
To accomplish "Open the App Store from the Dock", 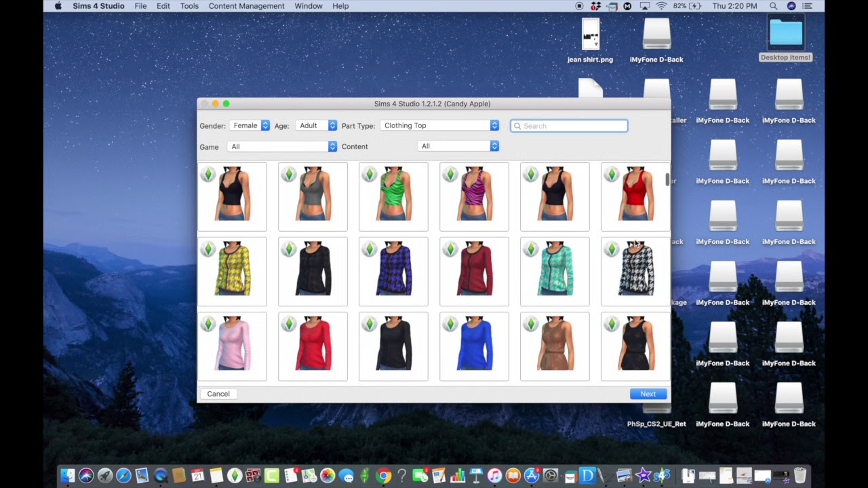I will pyautogui.click(x=532, y=475).
